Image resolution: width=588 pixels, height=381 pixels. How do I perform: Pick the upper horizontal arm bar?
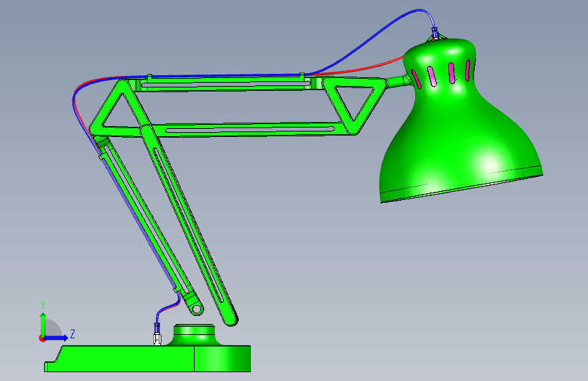pyautogui.click(x=225, y=84)
